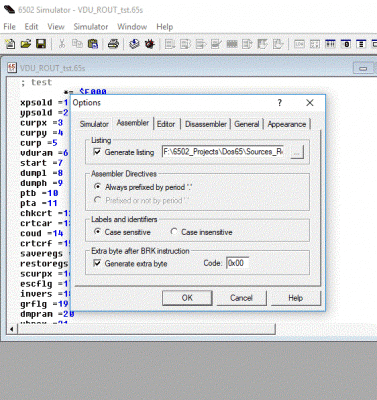The width and height of the screenshot is (377, 400).
Task: Click the Cut scissors icon
Action: 62,44
